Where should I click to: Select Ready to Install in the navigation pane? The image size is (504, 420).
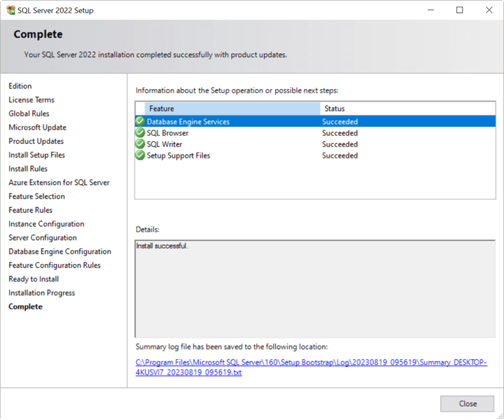click(33, 279)
